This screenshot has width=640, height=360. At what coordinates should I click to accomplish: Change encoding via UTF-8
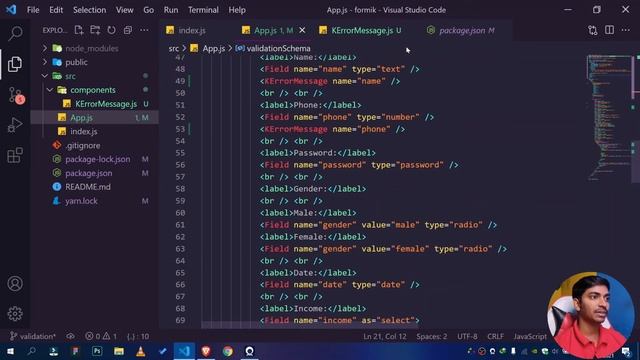(467, 336)
